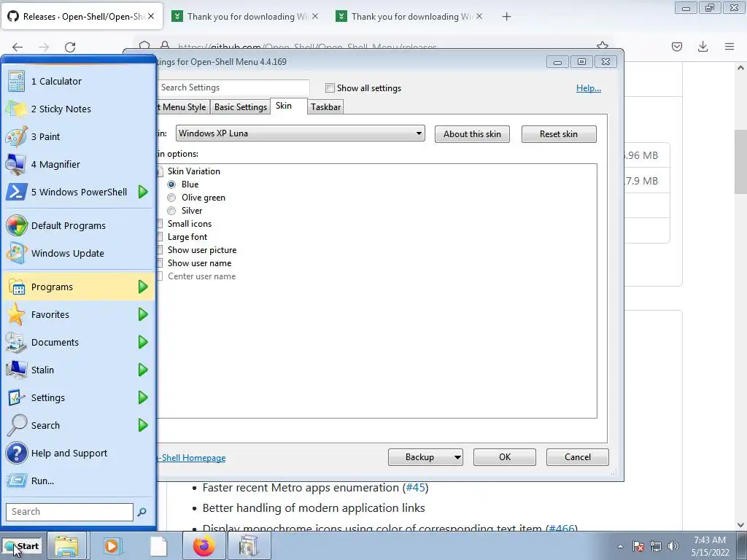The image size is (747, 560).
Task: Open second Thank you for downloading tab
Action: (x=411, y=17)
